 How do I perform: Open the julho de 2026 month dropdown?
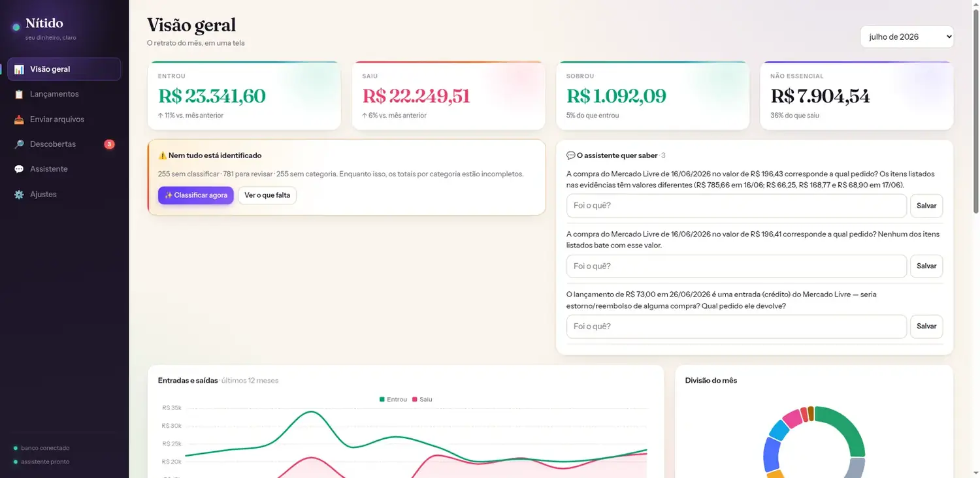pyautogui.click(x=907, y=37)
